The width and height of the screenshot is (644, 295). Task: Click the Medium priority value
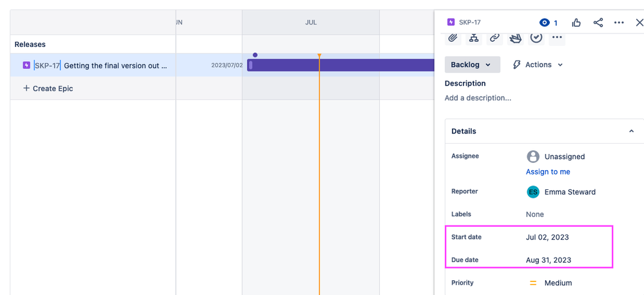click(x=558, y=283)
